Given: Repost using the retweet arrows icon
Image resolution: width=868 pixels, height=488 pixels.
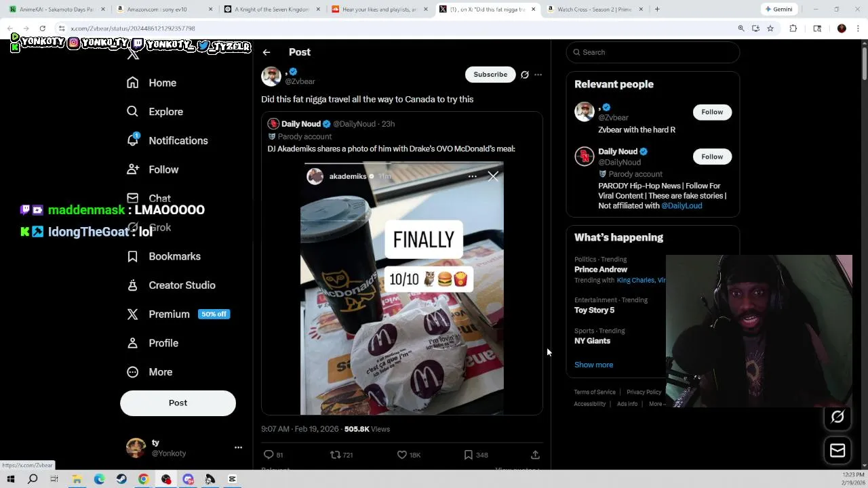Looking at the screenshot, I should coord(335,455).
